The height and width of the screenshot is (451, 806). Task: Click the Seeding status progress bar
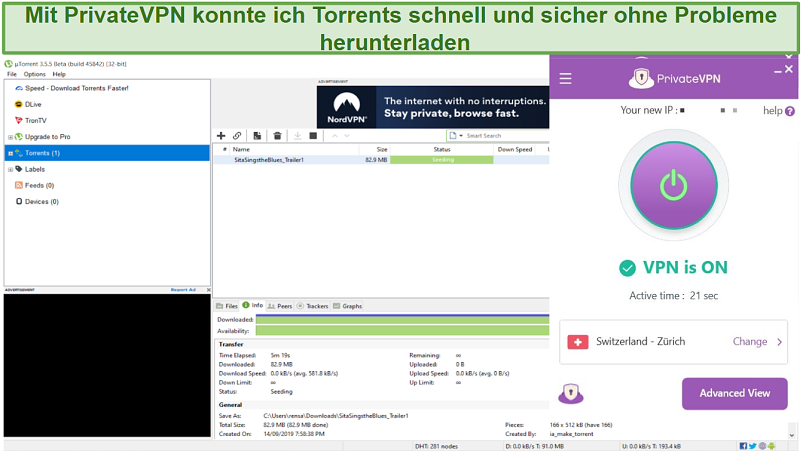442,160
